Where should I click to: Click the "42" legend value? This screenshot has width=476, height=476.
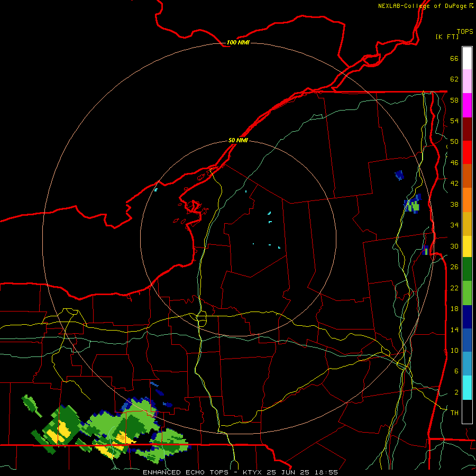tap(454, 184)
